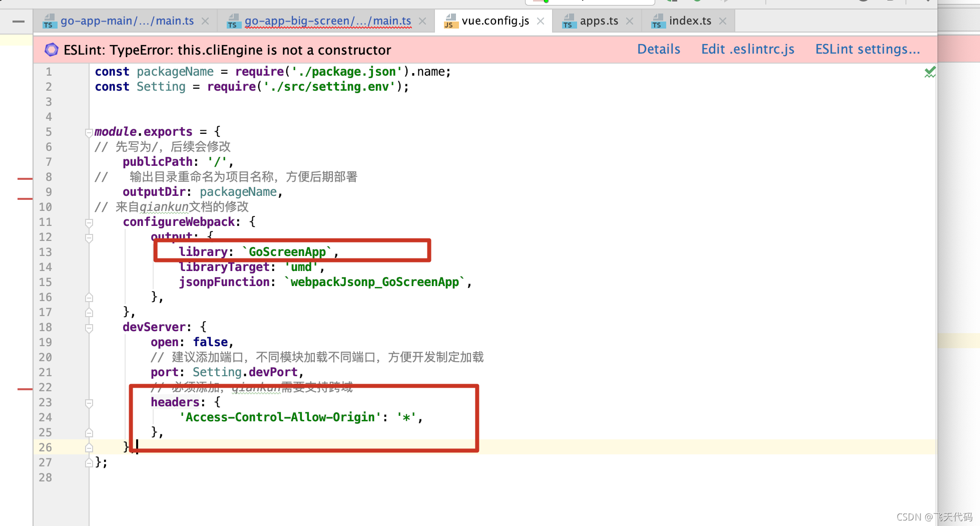Screen dimensions: 980x526
Task: Close the apps.ts tab
Action: tap(630, 21)
